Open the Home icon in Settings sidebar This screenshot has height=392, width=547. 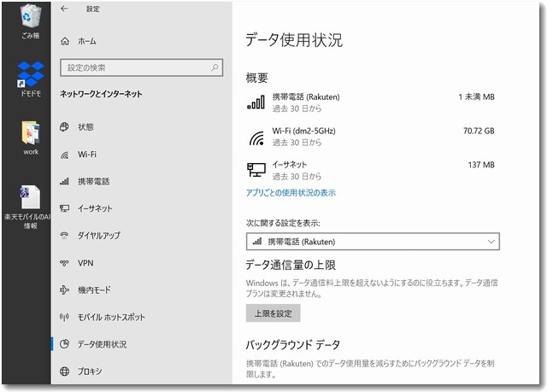click(65, 41)
